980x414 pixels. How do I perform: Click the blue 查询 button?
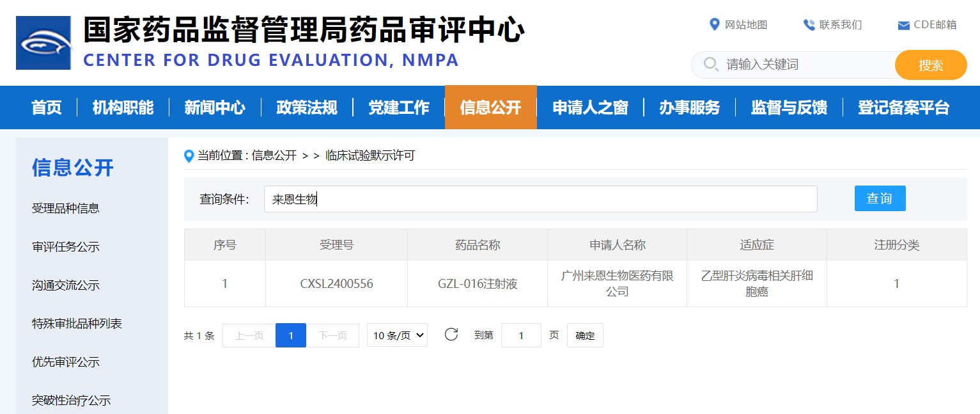(880, 198)
